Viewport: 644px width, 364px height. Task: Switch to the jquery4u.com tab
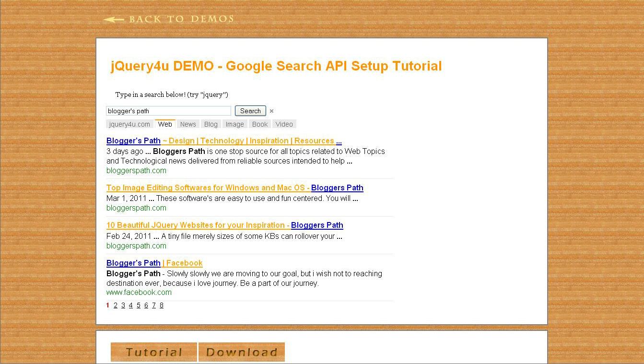[x=129, y=124]
